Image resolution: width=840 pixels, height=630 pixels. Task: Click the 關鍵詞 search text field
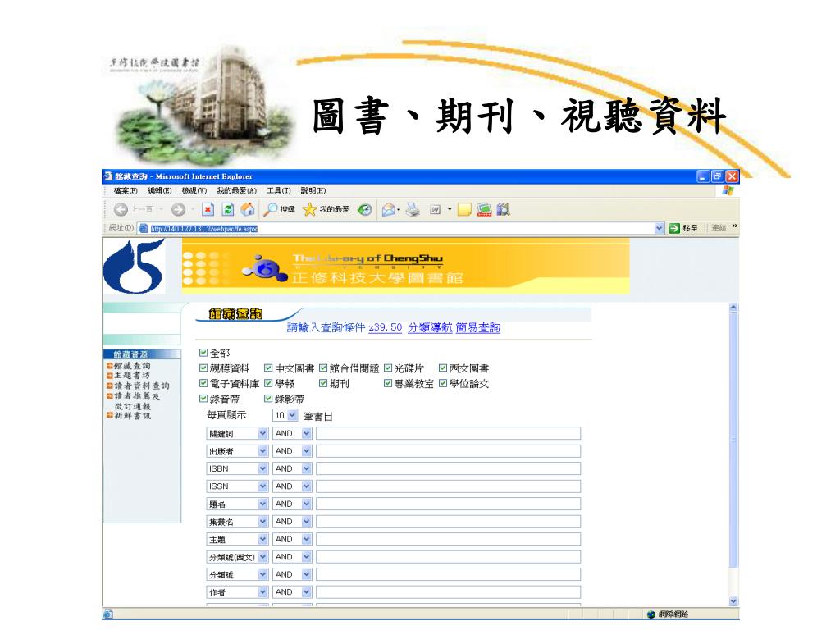[449, 433]
